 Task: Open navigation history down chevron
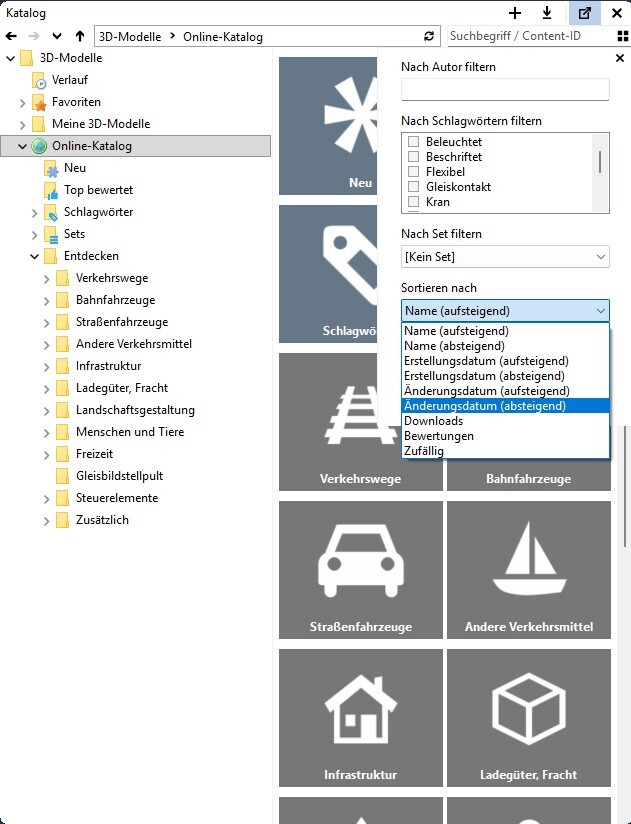(x=57, y=36)
